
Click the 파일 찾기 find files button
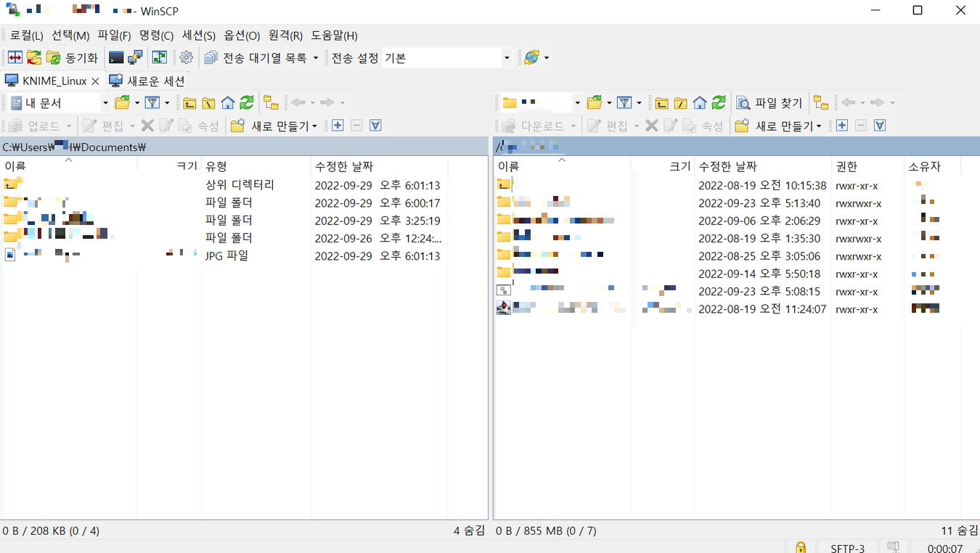(769, 103)
